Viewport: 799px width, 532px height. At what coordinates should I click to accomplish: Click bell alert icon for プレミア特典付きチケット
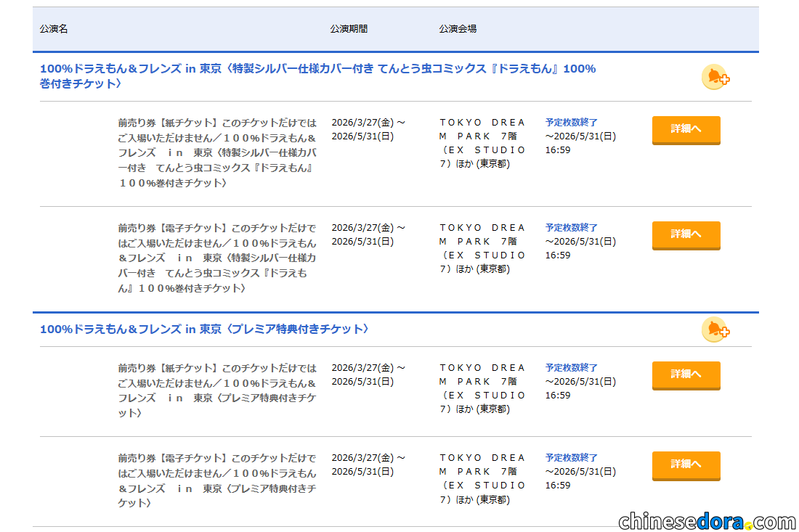pyautogui.click(x=715, y=330)
